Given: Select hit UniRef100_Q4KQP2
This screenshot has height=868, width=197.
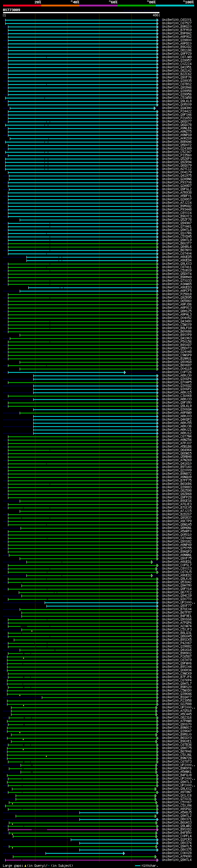Looking at the screenshot, I should tap(176, 419).
